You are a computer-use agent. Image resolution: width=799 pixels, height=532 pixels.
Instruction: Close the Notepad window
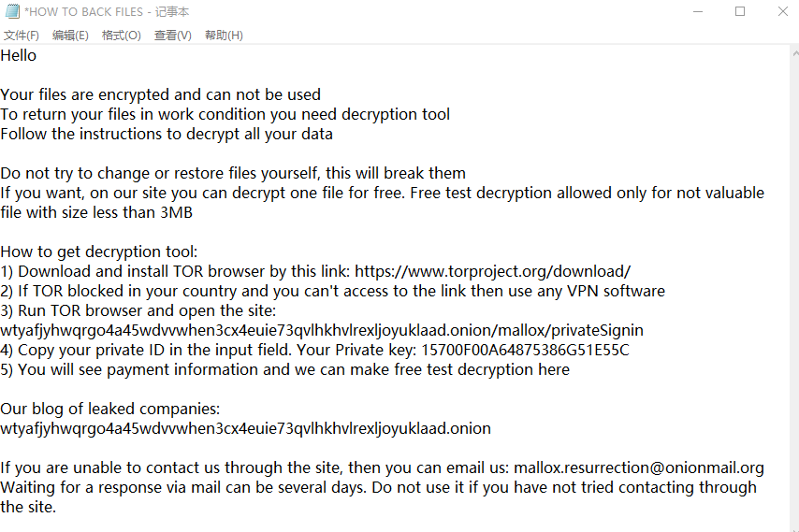point(782,11)
